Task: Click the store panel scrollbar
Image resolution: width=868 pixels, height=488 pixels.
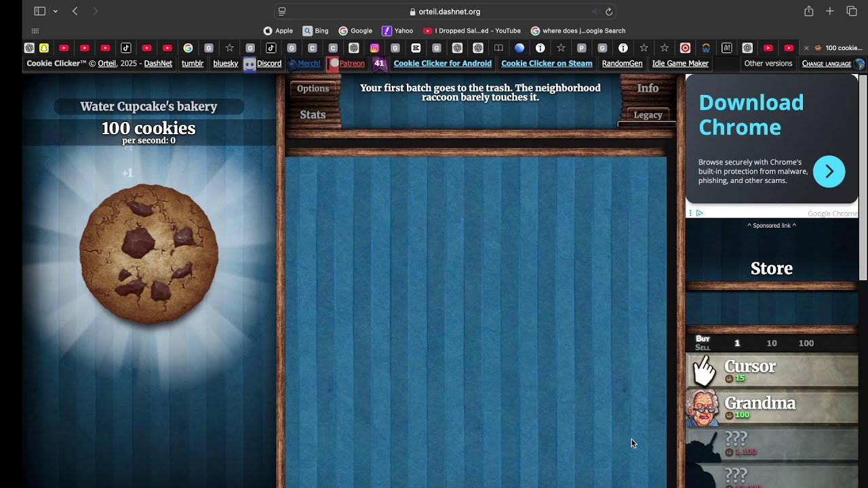Action: 863,178
